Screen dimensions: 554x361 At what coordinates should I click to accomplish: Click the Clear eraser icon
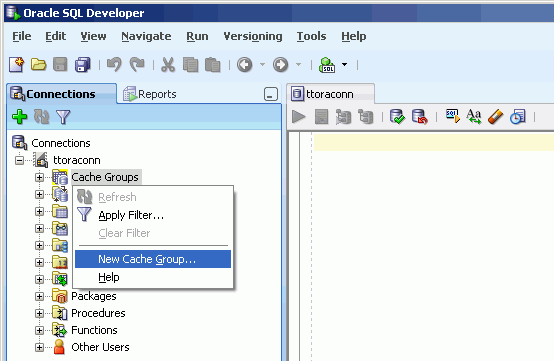click(x=495, y=117)
